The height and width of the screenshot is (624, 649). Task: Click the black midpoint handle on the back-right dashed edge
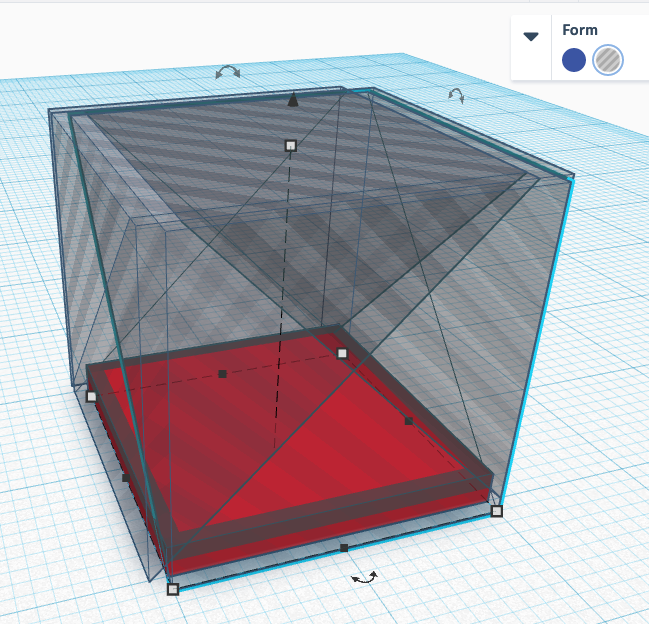(x=409, y=421)
